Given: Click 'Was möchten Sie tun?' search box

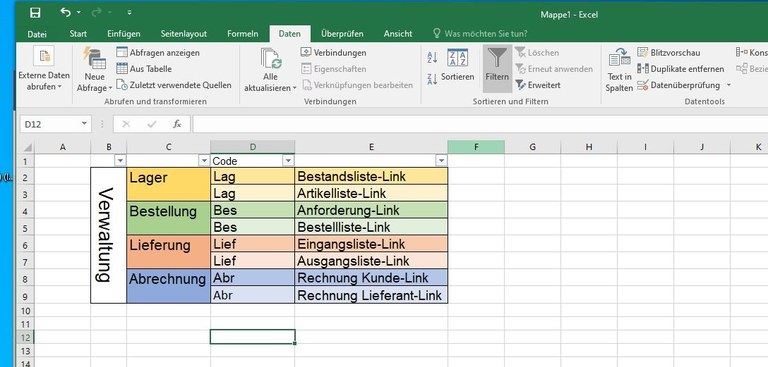Looking at the screenshot, I should [x=480, y=34].
